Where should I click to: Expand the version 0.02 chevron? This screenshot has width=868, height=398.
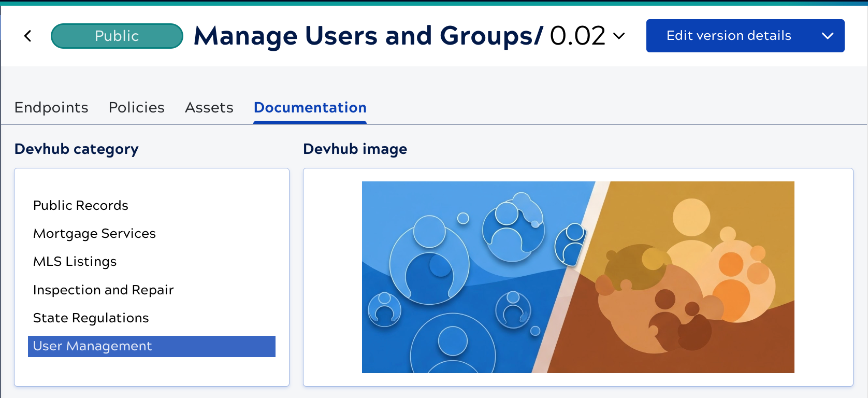point(619,36)
